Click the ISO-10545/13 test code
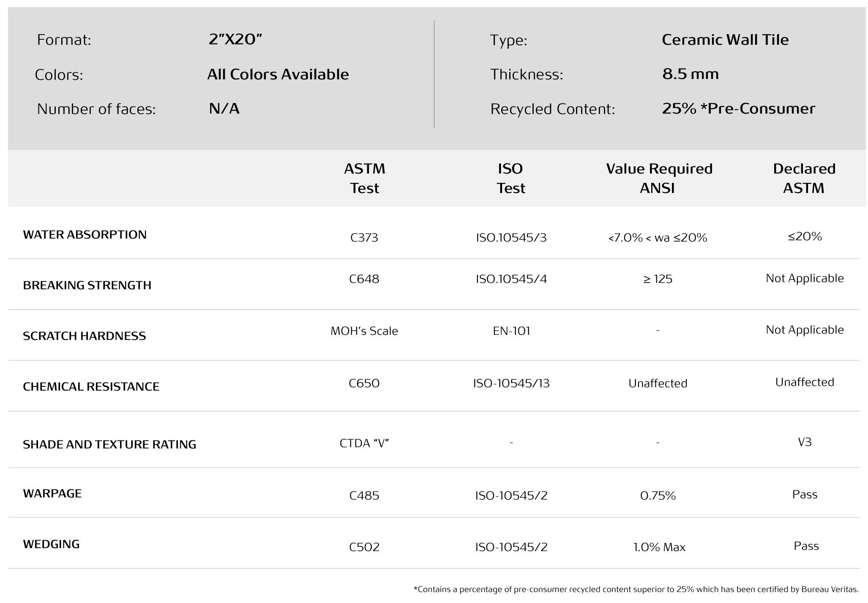 (x=511, y=383)
